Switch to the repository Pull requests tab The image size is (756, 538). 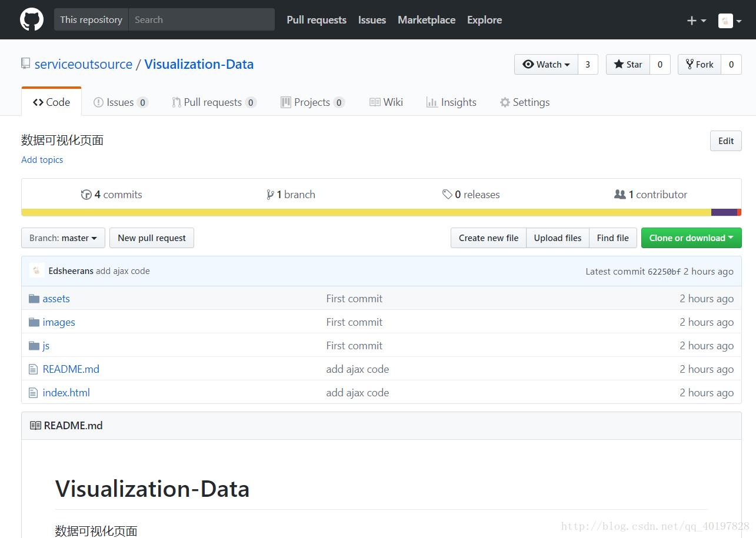214,102
